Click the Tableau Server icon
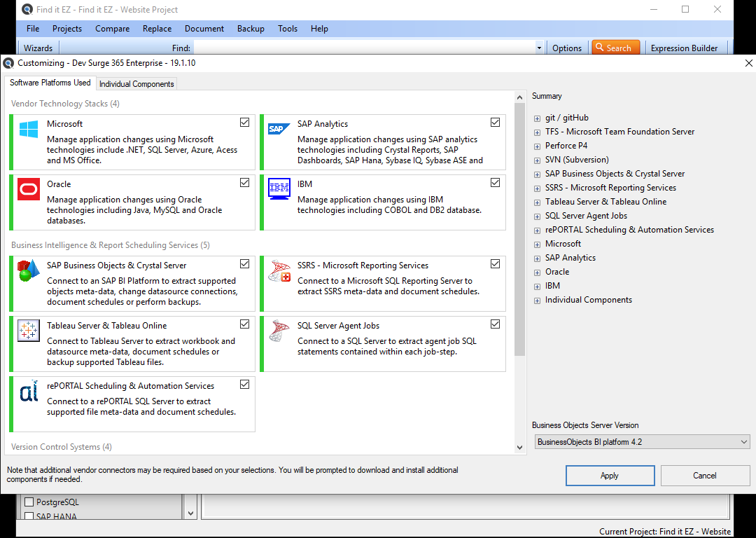 29,331
